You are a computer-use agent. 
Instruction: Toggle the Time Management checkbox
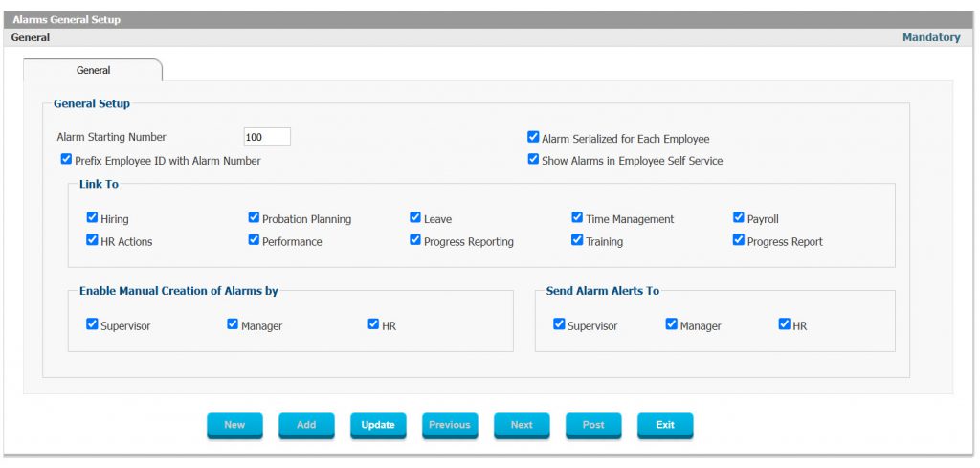pyautogui.click(x=577, y=217)
